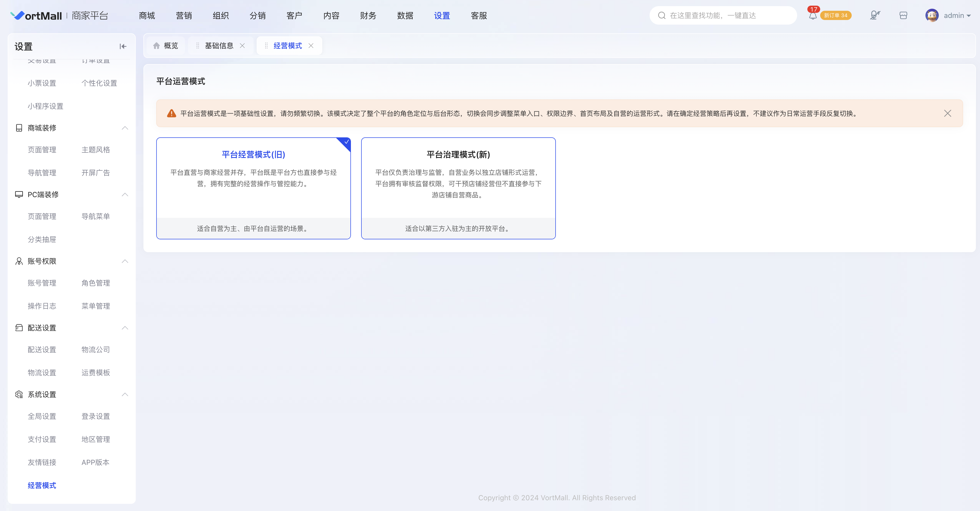Open the 客户 top menu
Image resolution: width=980 pixels, height=511 pixels.
[295, 16]
